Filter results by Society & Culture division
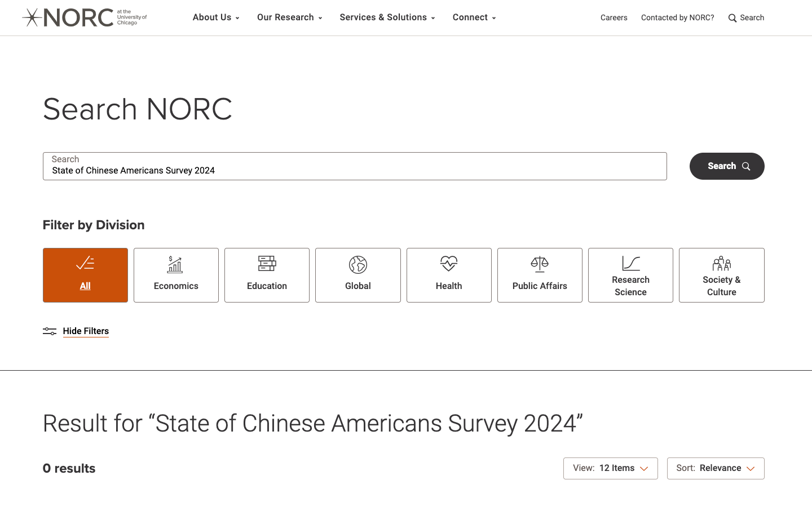This screenshot has height=520, width=812. pos(722,275)
